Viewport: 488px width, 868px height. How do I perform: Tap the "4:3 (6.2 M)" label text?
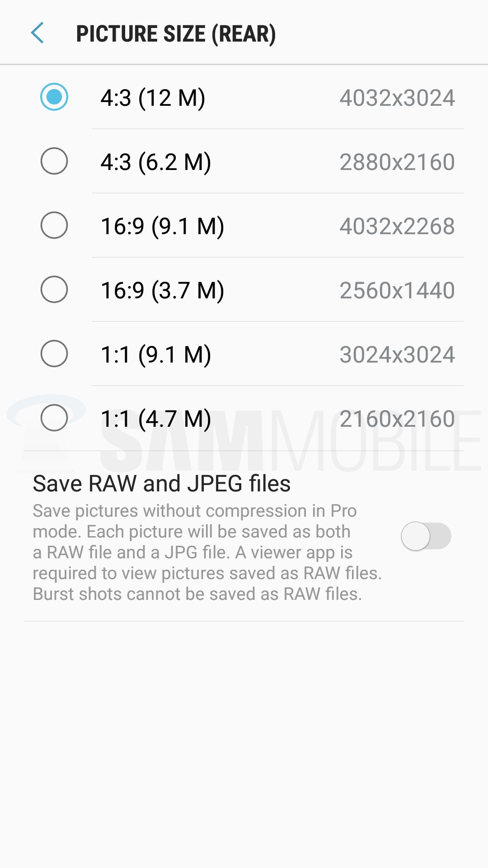pos(155,162)
